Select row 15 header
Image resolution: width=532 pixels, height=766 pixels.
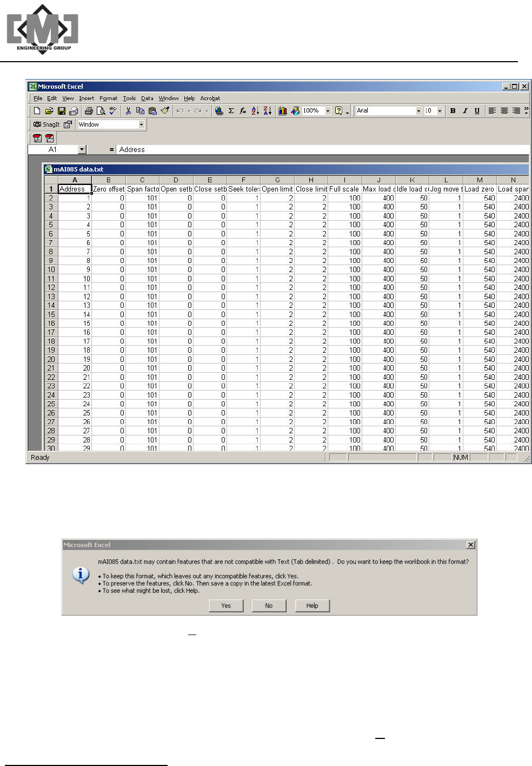pos(51,314)
